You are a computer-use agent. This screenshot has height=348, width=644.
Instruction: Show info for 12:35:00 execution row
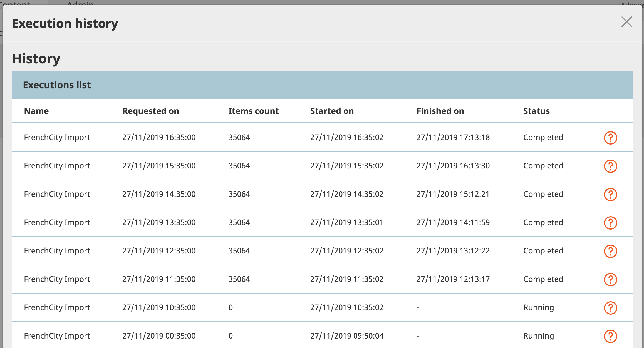click(x=610, y=251)
